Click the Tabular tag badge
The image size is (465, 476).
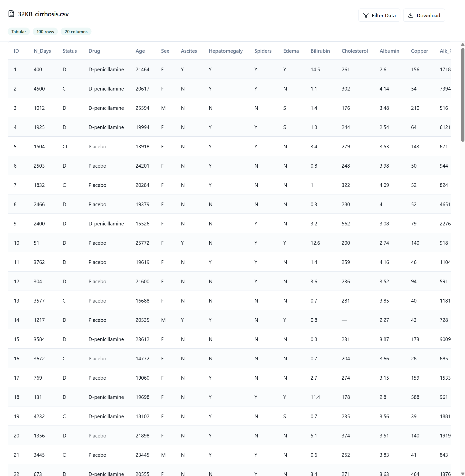(19, 31)
